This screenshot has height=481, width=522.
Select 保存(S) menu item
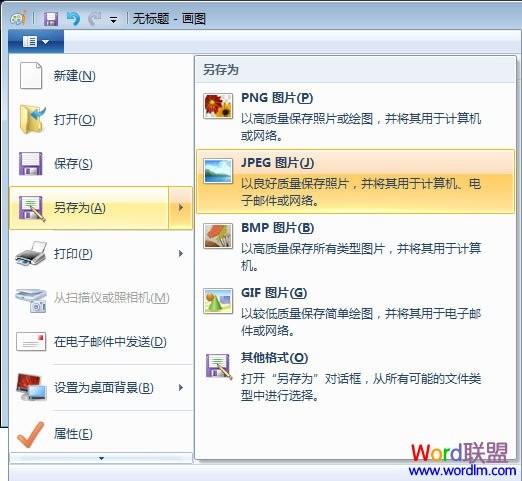click(x=101, y=164)
